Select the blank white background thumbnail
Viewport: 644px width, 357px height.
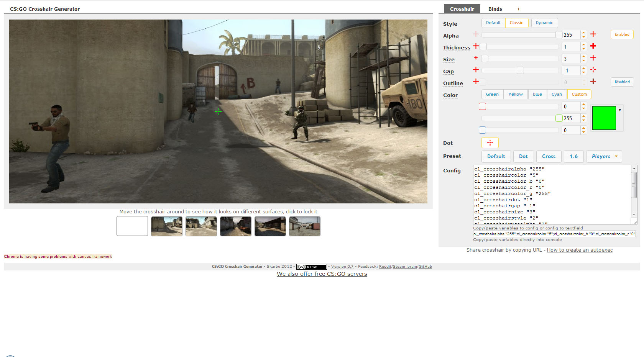pos(132,226)
